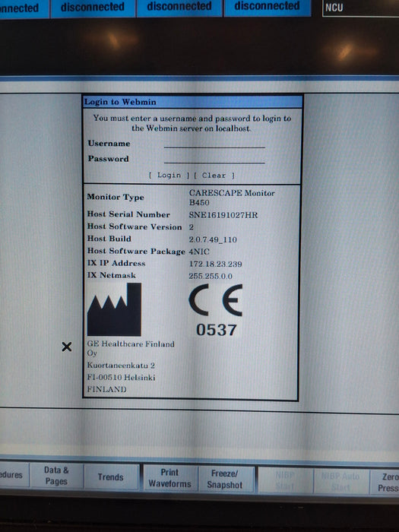Click the grayed NIBP Start button
Screen dimensions: 399x532
pos(285,480)
